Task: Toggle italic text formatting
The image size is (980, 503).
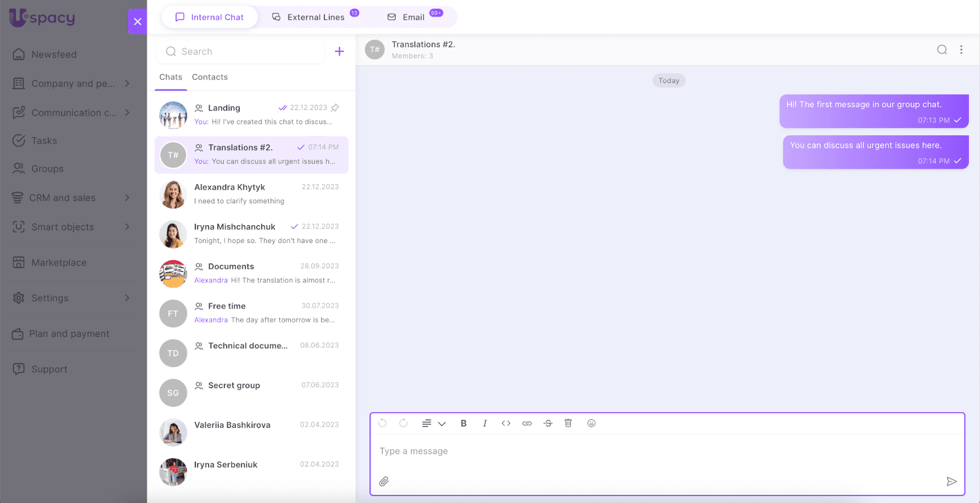Action: pos(484,423)
